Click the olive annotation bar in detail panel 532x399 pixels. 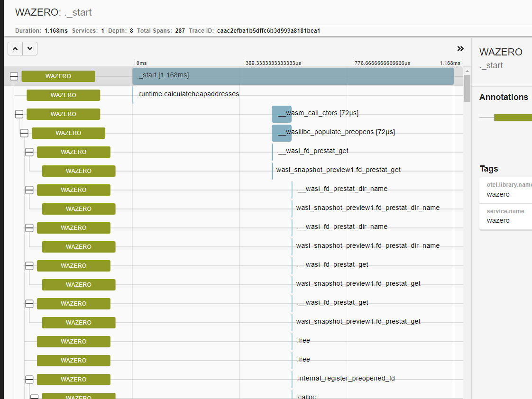[513, 118]
